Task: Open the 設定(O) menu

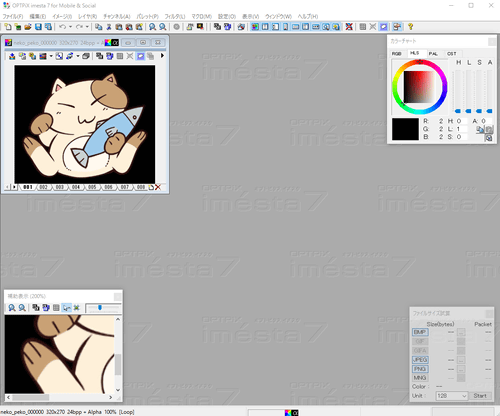Action: tap(227, 16)
